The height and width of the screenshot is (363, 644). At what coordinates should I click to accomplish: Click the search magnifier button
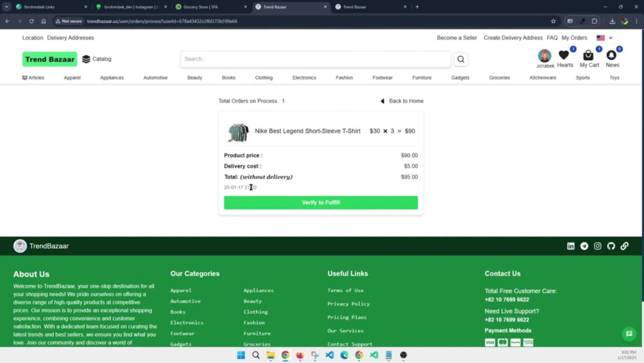click(461, 59)
